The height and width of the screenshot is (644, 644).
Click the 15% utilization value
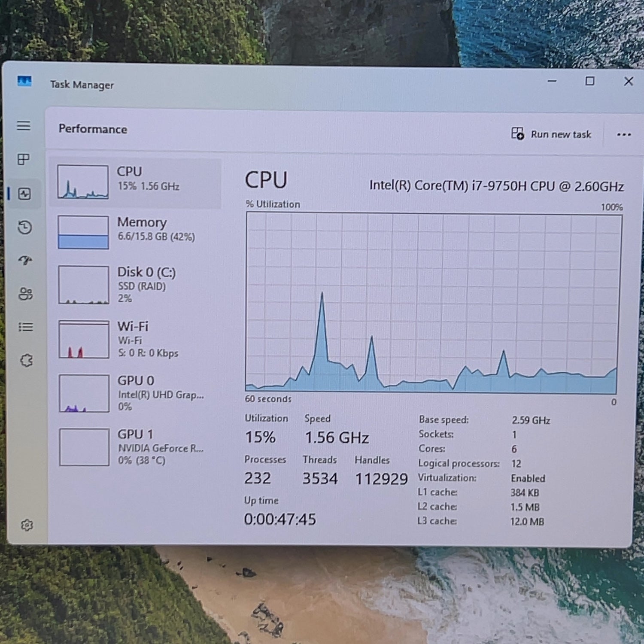(260, 437)
